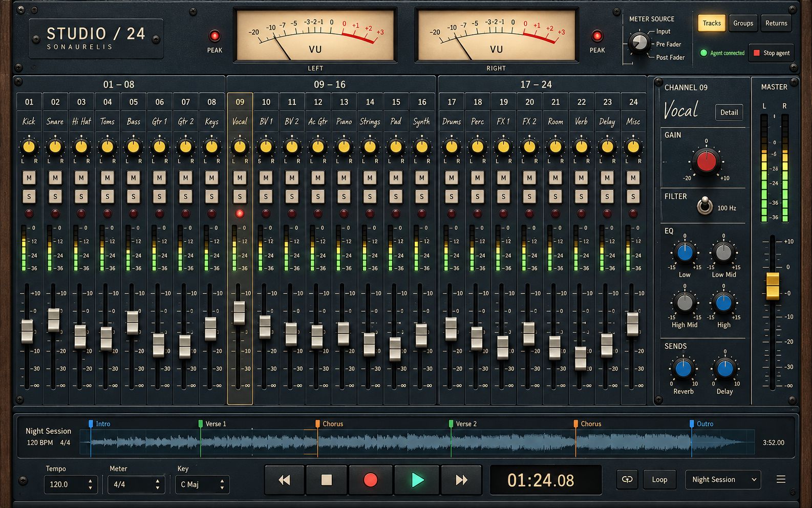Click the Delay send knob
812x508 pixels.
(x=724, y=368)
